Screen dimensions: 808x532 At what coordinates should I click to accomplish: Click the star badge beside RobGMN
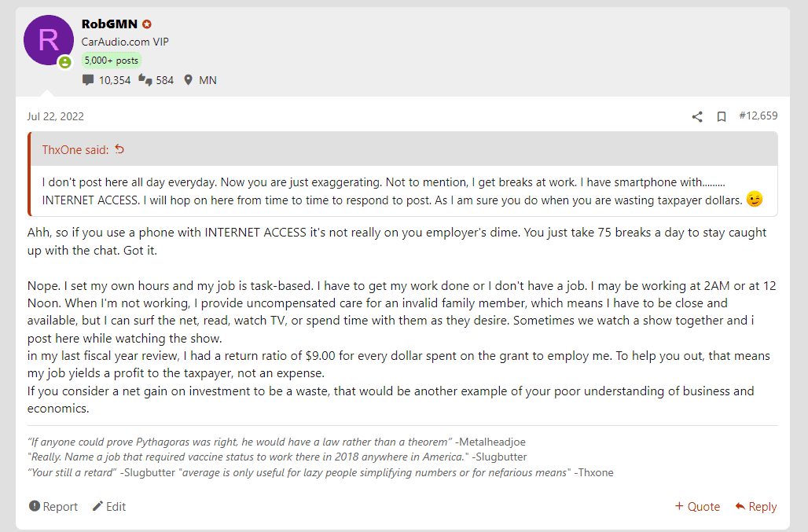coord(147,24)
